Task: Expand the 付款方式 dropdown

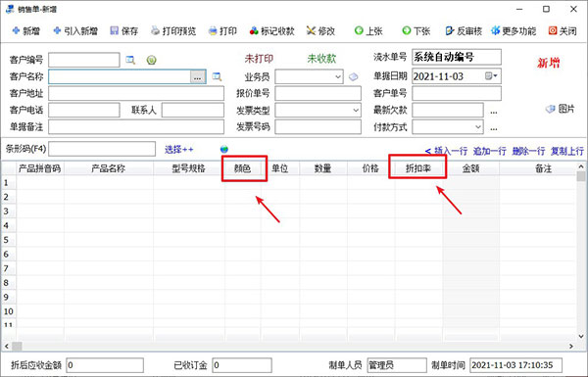Action: [478, 127]
